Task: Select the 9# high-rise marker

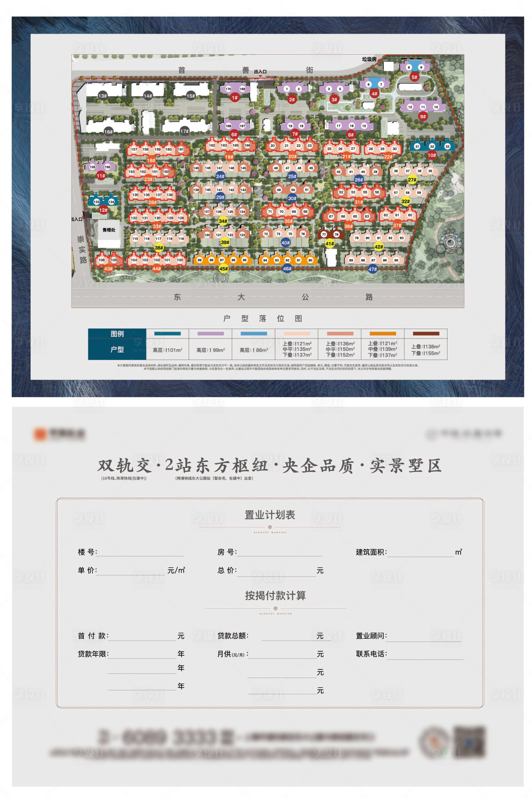Action: coord(422,117)
